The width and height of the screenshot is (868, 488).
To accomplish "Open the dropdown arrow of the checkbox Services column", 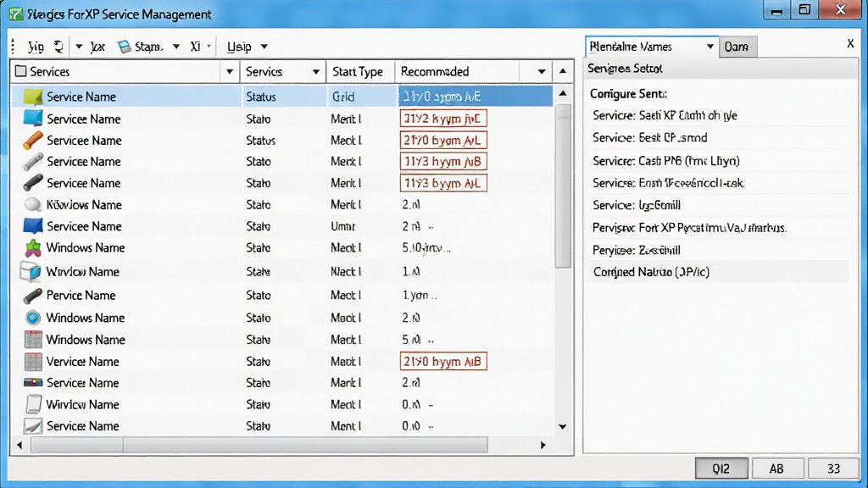I will [x=230, y=71].
